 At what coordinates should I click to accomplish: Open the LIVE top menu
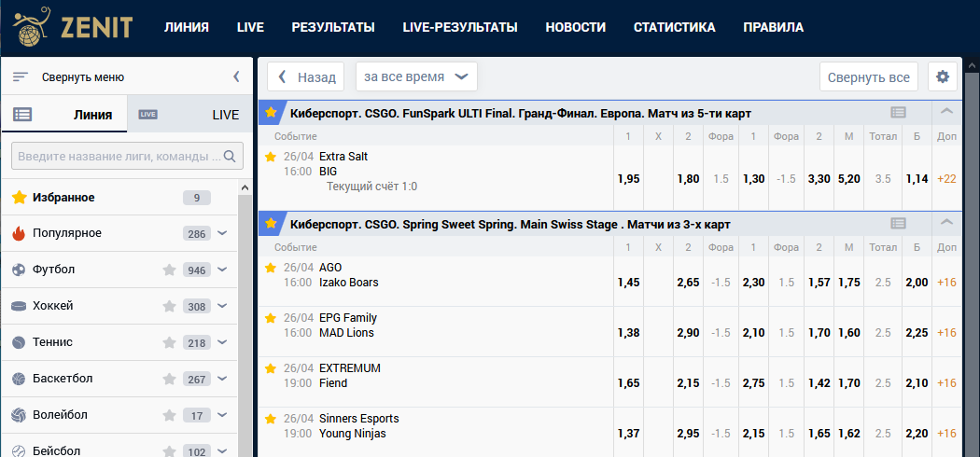(x=251, y=27)
